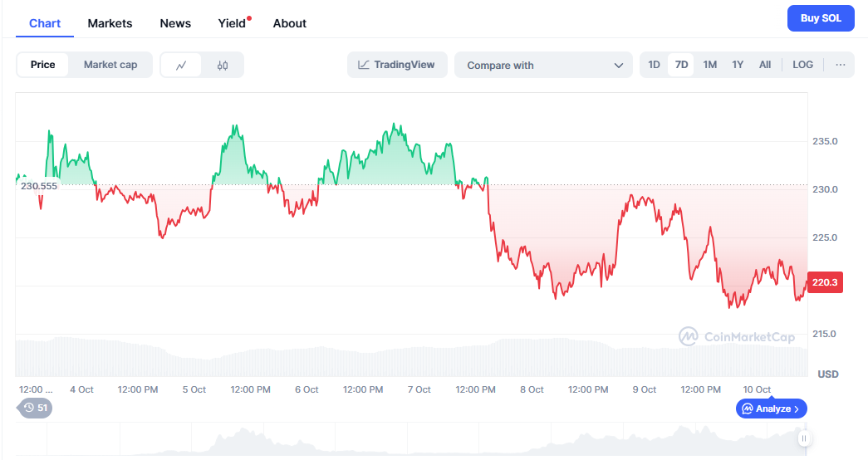This screenshot has height=460, width=868.
Task: Open TradingView chart mode
Action: (397, 65)
